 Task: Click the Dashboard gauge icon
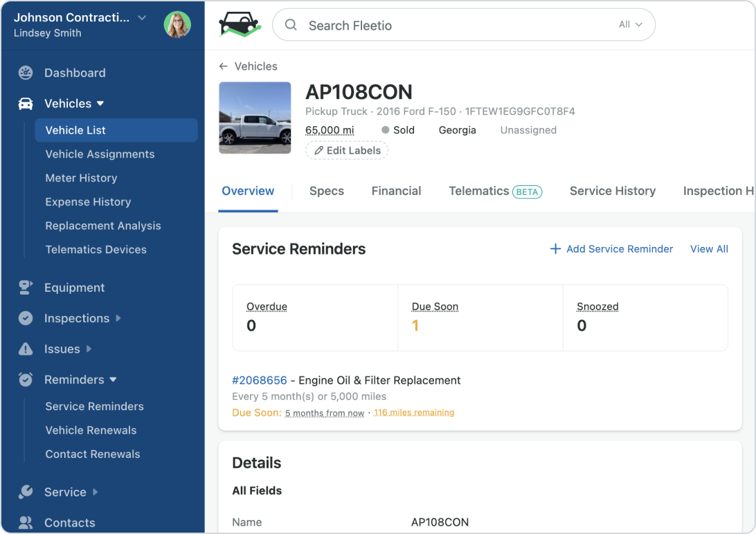[26, 73]
